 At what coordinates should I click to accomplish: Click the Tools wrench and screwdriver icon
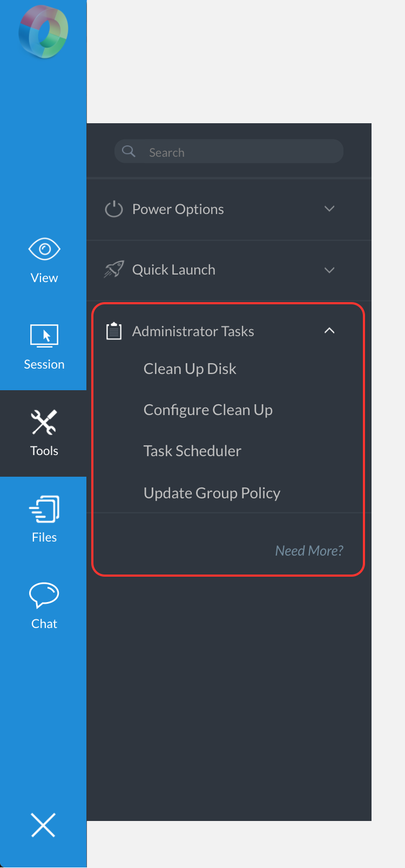44,422
